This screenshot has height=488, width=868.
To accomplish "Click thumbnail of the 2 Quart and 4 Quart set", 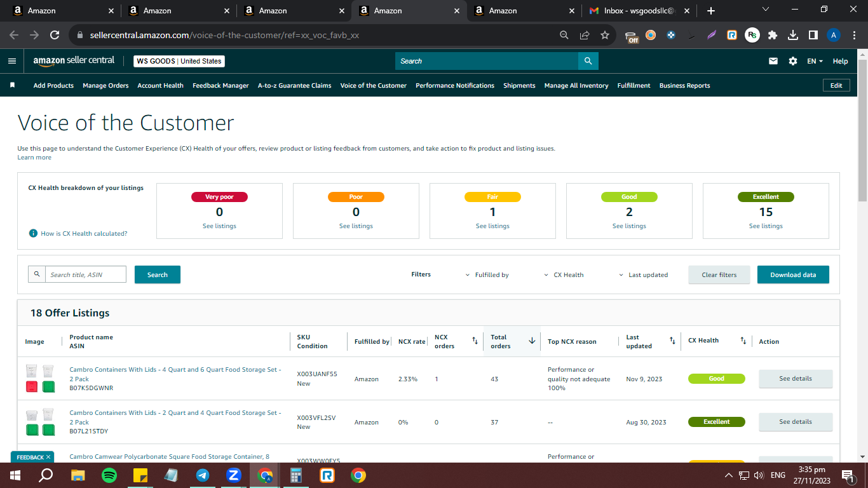I will click(40, 422).
